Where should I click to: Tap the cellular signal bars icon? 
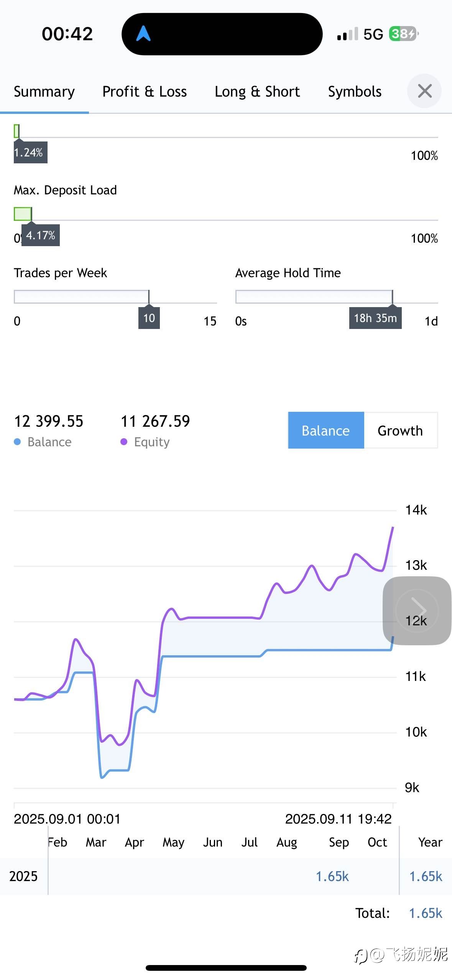click(x=348, y=34)
